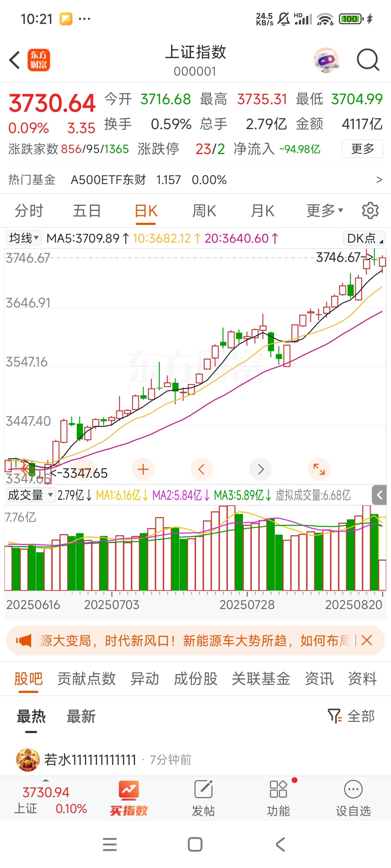The width and height of the screenshot is (391, 868).
Task: Tap the search magnifier icon
Action: 368,60
